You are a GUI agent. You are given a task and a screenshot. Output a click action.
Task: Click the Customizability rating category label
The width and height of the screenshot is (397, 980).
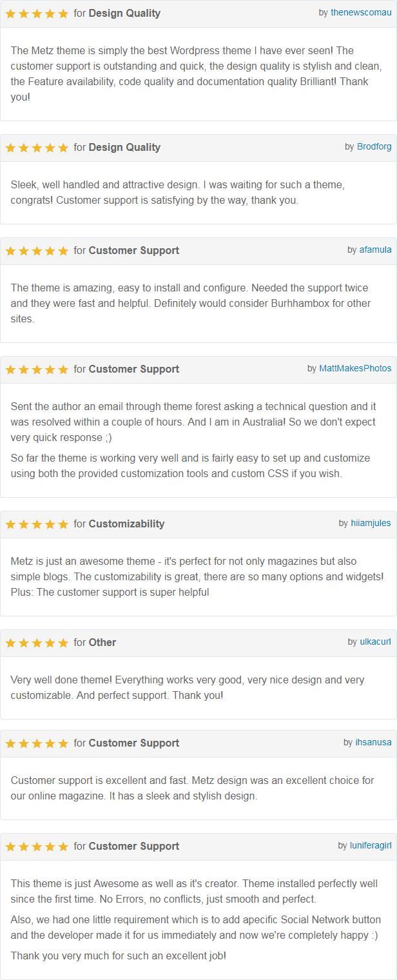[126, 524]
